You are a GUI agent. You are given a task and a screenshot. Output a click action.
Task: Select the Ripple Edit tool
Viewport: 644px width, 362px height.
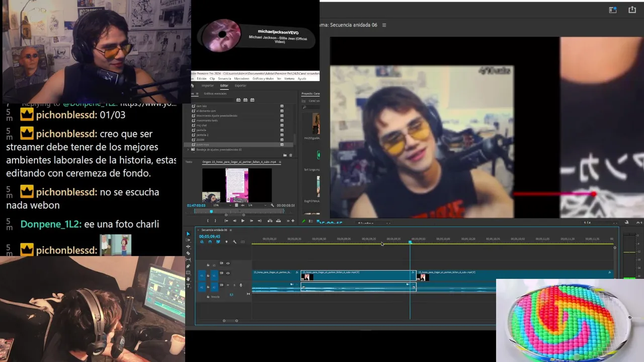pyautogui.click(x=188, y=246)
